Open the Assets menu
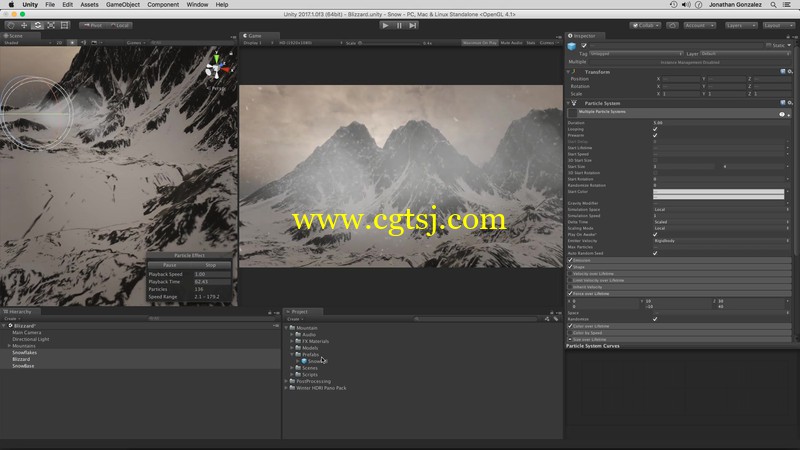The height and width of the screenshot is (450, 800). 89,5
